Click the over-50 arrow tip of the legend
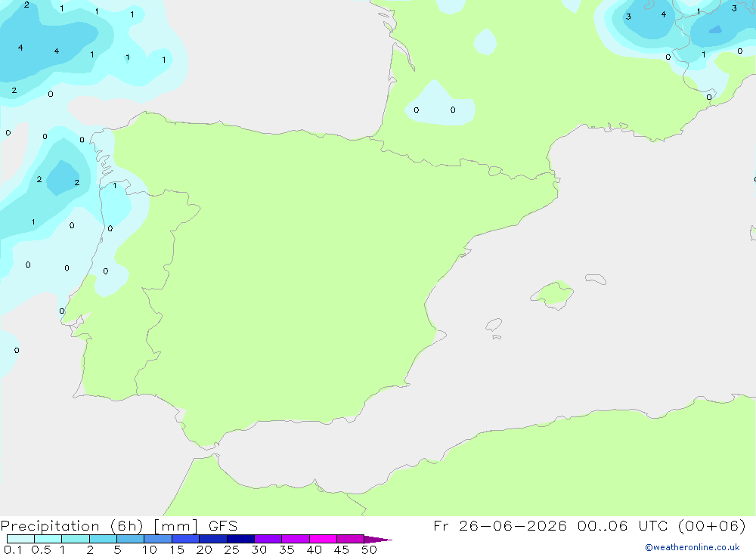 click(x=378, y=540)
